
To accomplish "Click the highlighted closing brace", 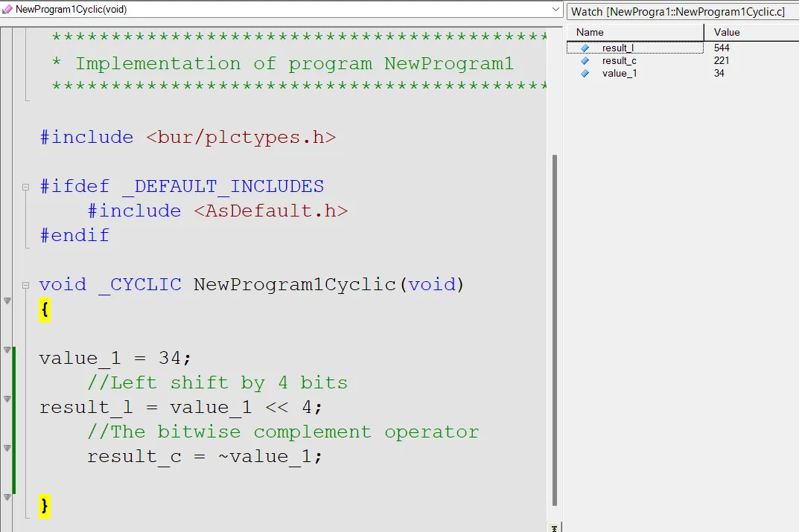I will click(45, 506).
